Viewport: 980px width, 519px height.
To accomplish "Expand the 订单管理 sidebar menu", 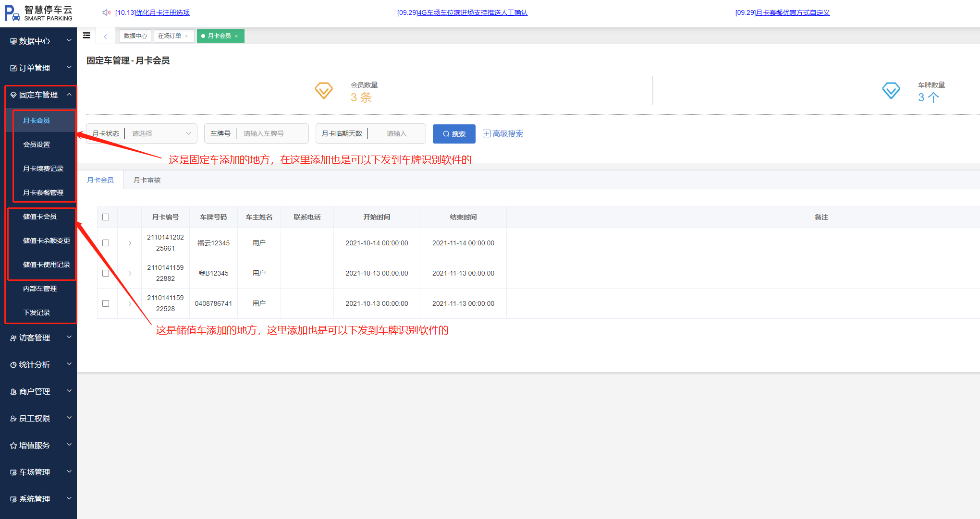I will [x=69, y=68].
